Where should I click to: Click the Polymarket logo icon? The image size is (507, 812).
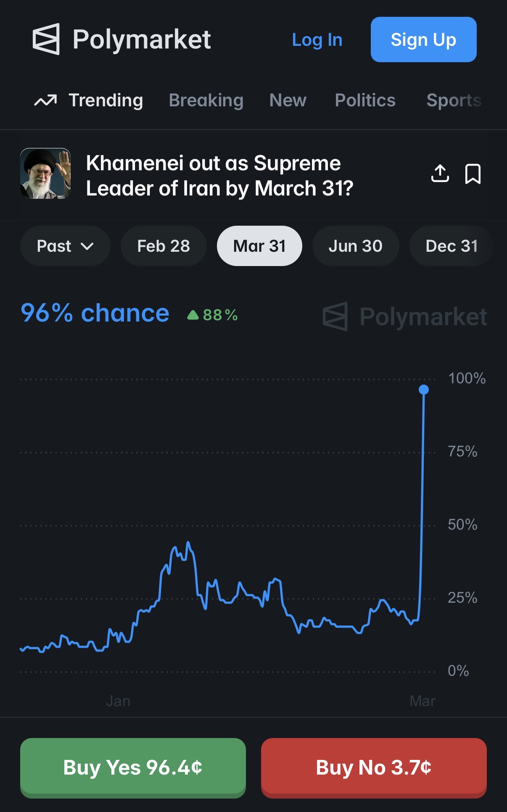(x=46, y=39)
